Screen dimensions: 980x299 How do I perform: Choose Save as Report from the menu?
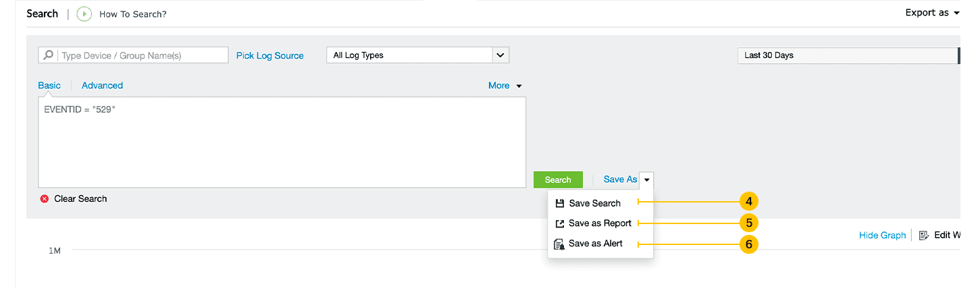point(600,223)
